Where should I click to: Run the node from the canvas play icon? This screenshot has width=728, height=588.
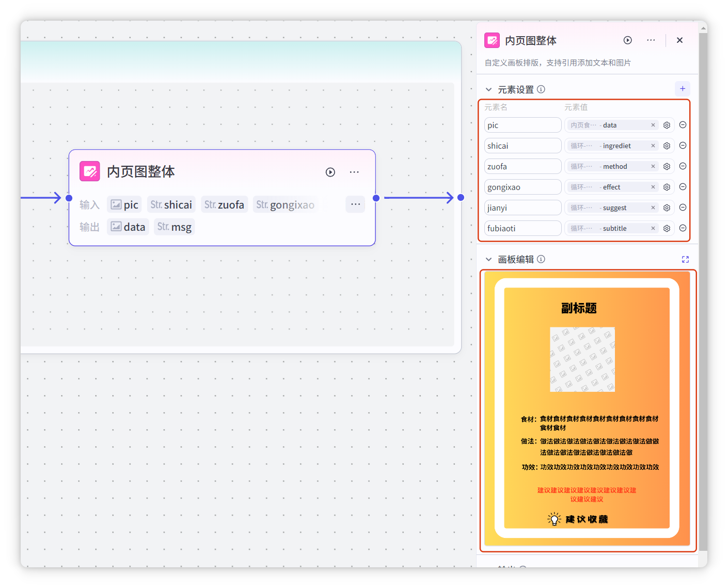point(330,172)
